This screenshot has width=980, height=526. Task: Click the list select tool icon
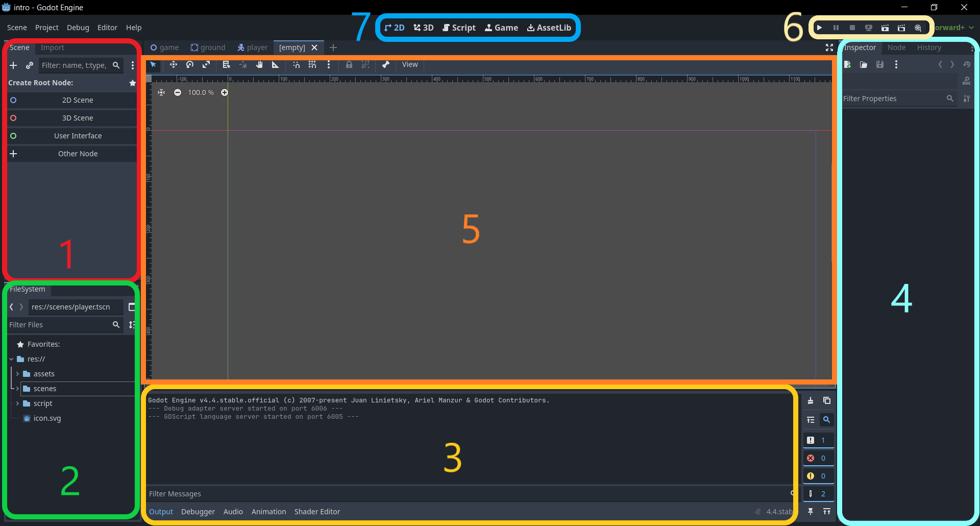point(227,64)
